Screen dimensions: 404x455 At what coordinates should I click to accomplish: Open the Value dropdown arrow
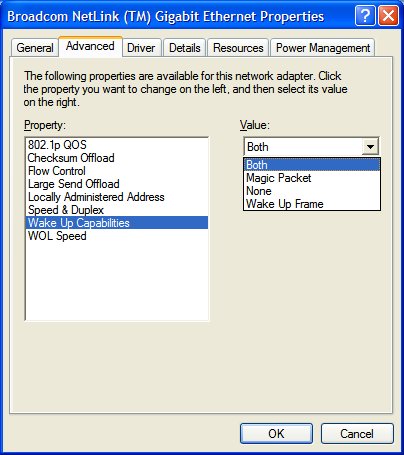tap(370, 146)
